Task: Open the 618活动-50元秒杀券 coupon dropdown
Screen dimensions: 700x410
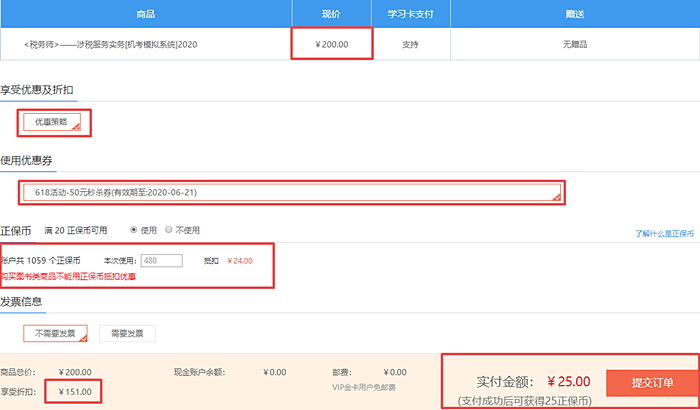Action: 292,191
